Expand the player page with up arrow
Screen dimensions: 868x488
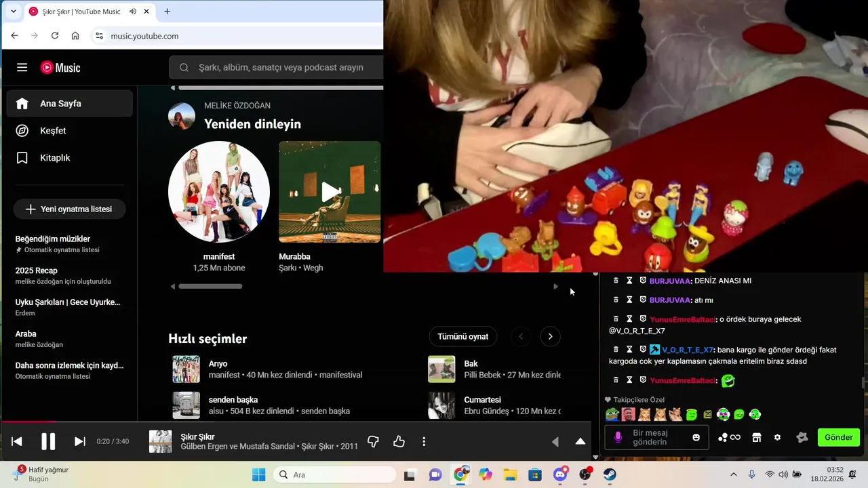(x=580, y=441)
